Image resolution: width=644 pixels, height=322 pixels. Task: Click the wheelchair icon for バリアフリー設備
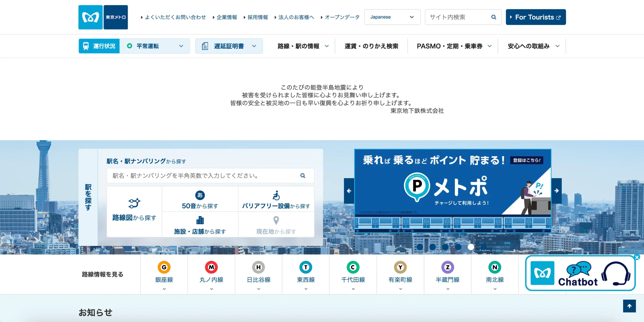tap(276, 195)
